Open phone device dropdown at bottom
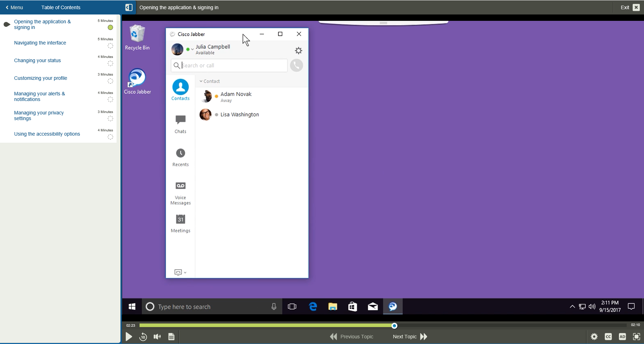Screen dimensions: 644x344 pos(180,272)
